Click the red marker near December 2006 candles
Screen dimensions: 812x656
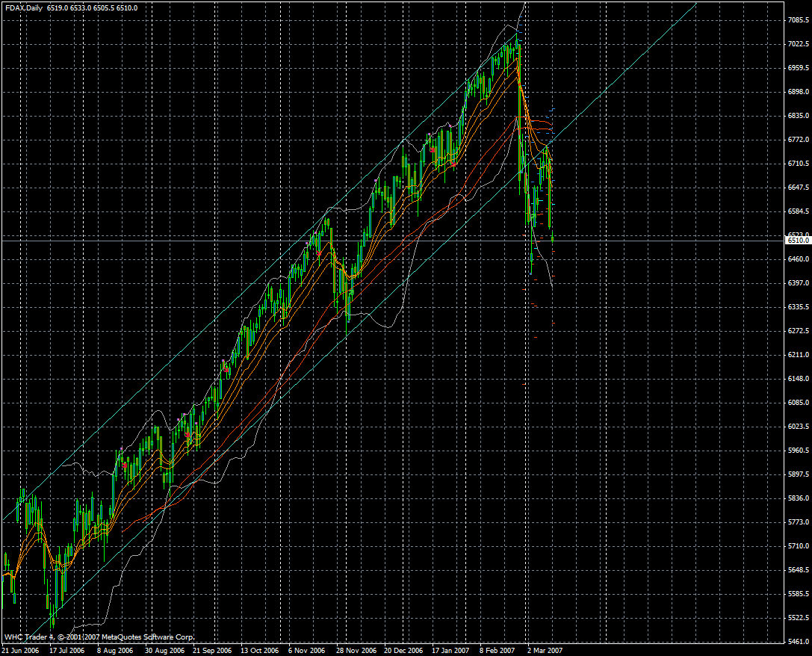point(432,149)
